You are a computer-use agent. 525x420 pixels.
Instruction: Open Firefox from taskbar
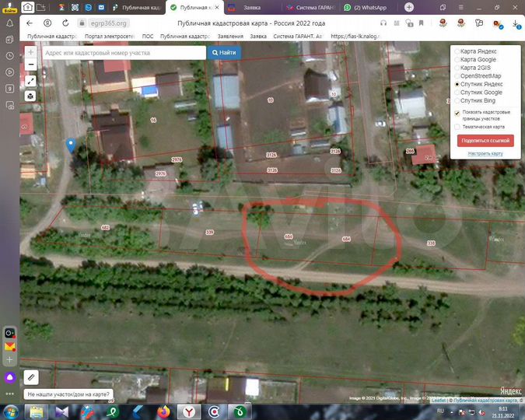[164, 412]
